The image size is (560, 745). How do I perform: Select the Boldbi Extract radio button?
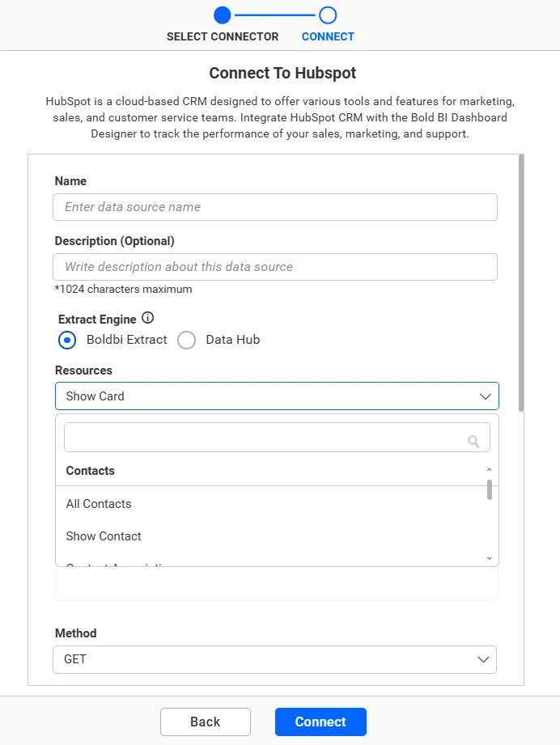coord(67,340)
